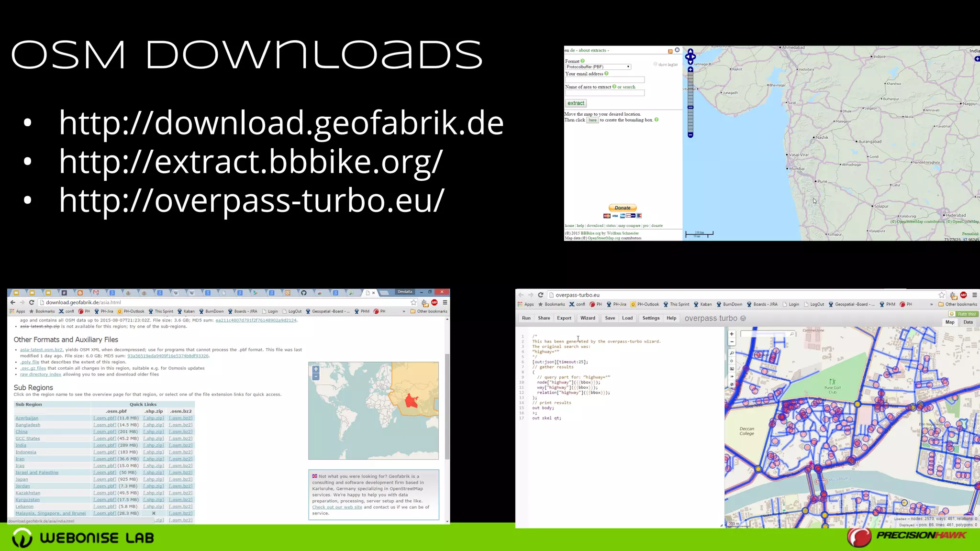The width and height of the screenshot is (980, 551).
Task: Open Settings in overpass turbo
Action: [x=651, y=318]
